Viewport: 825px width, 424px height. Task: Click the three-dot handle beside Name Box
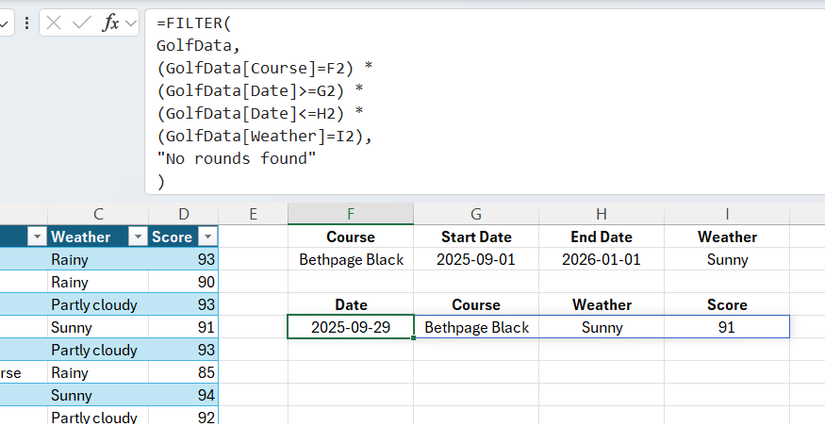(26, 23)
